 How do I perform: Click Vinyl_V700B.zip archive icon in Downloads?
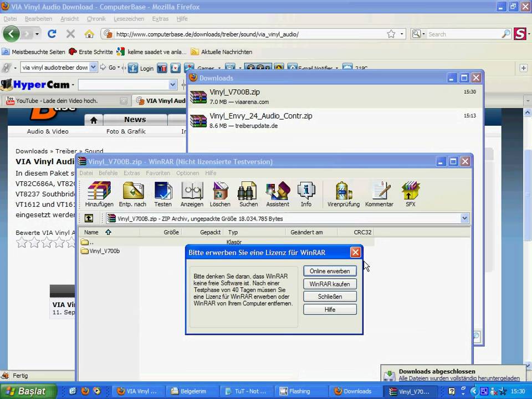[x=198, y=97]
